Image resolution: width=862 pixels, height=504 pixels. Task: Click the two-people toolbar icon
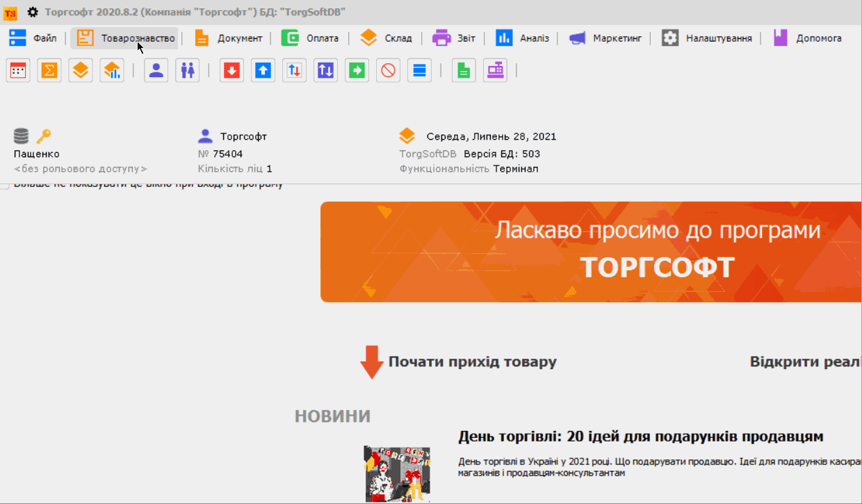187,71
